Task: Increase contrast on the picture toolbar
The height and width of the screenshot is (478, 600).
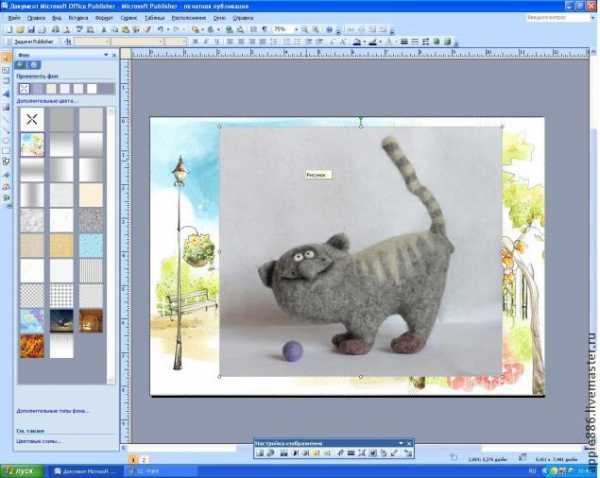Action: pyautogui.click(x=295, y=453)
